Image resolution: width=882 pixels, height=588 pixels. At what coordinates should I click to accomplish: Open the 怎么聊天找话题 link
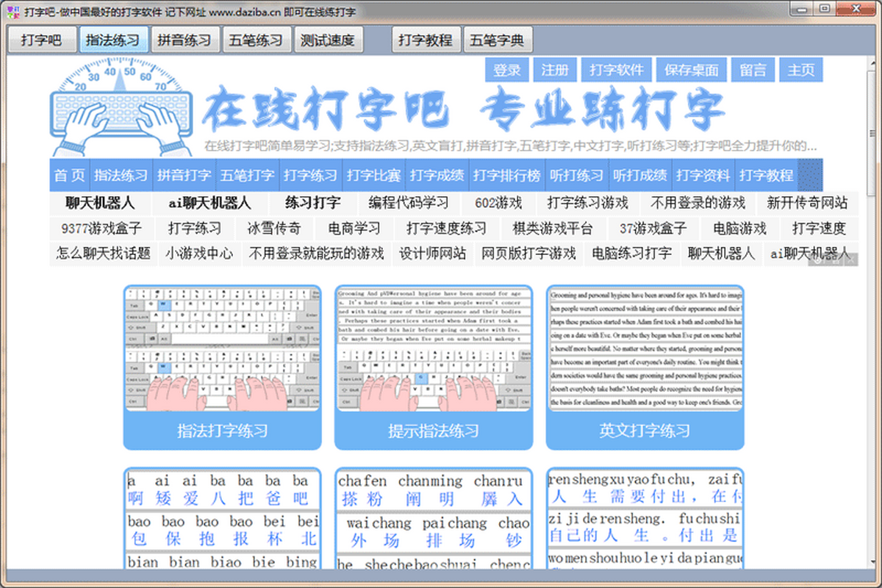tap(103, 254)
